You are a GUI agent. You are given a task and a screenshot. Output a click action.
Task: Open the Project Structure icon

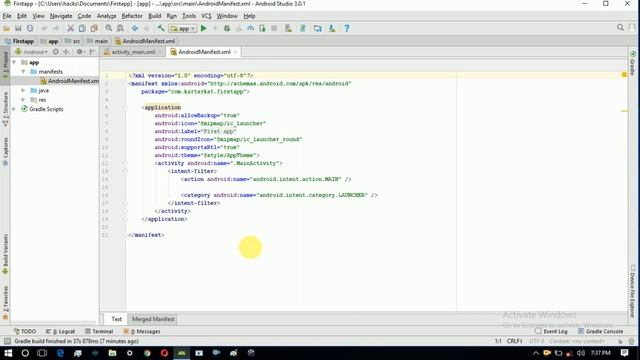[318, 29]
